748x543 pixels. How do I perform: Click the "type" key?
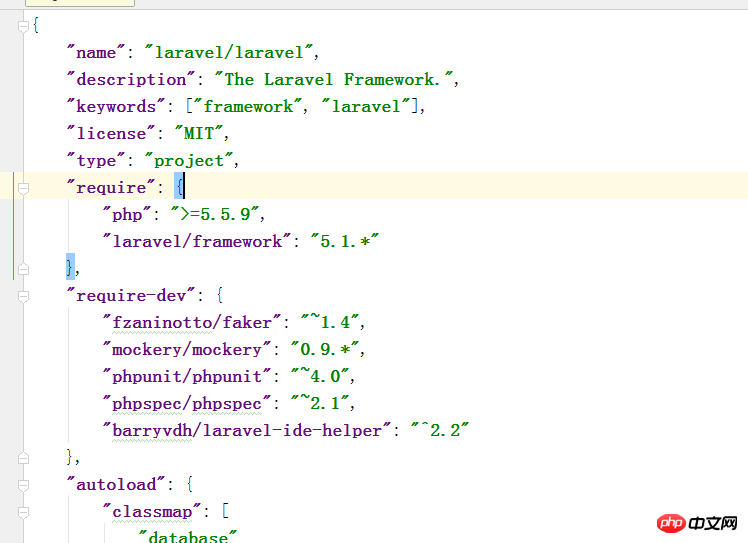[96, 160]
